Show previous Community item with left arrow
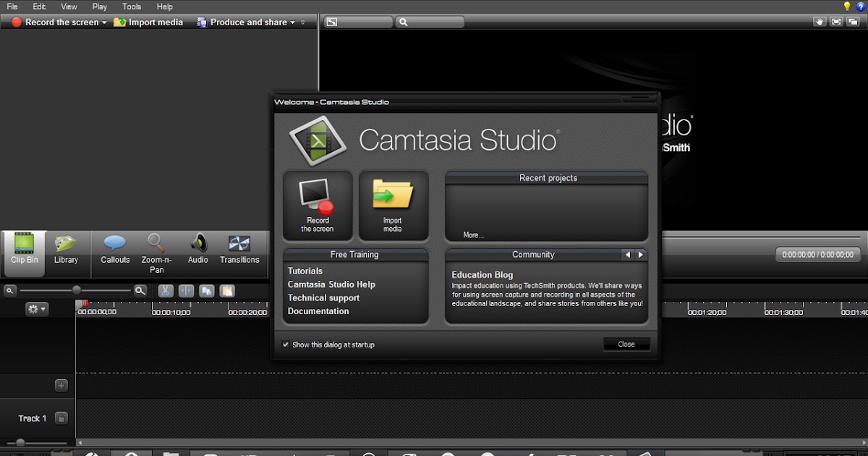868x456 pixels. click(628, 255)
